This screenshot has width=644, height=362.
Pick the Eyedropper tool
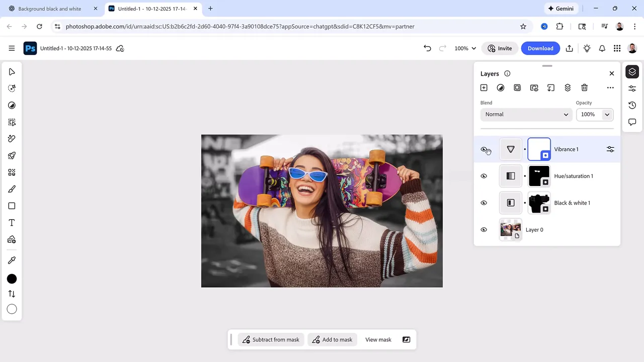click(x=12, y=260)
